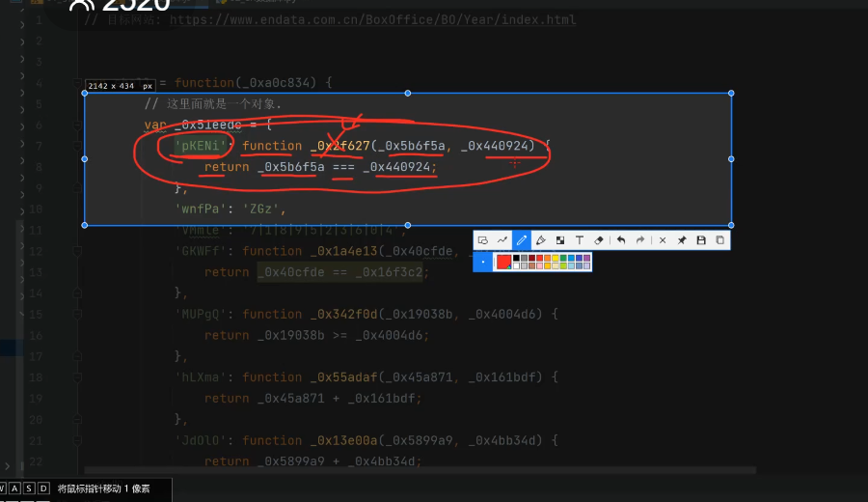The height and width of the screenshot is (502, 868).
Task: Click the 'ZGz' string value
Action: (x=260, y=209)
